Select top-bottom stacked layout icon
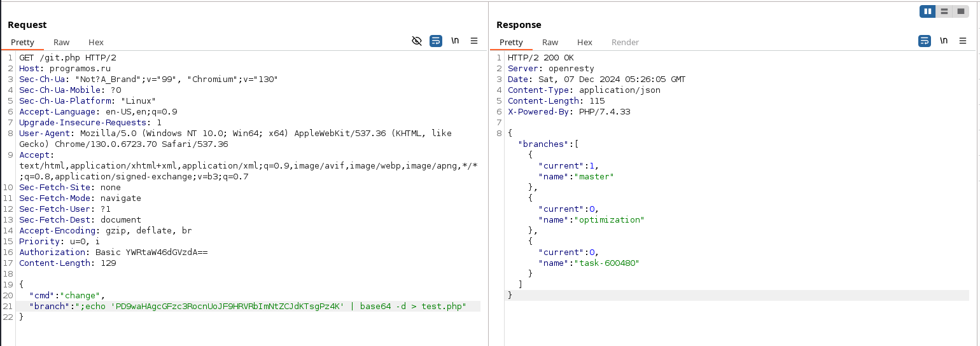 pyautogui.click(x=944, y=11)
